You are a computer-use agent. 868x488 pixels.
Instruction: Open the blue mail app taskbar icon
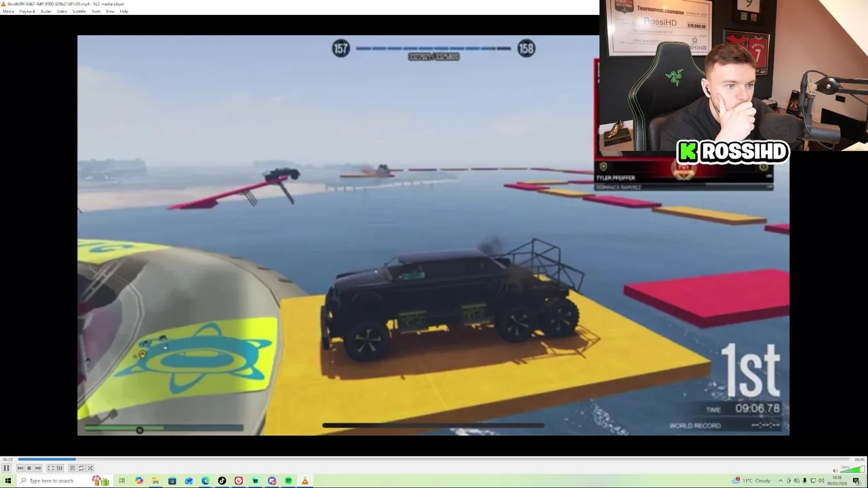(189, 481)
